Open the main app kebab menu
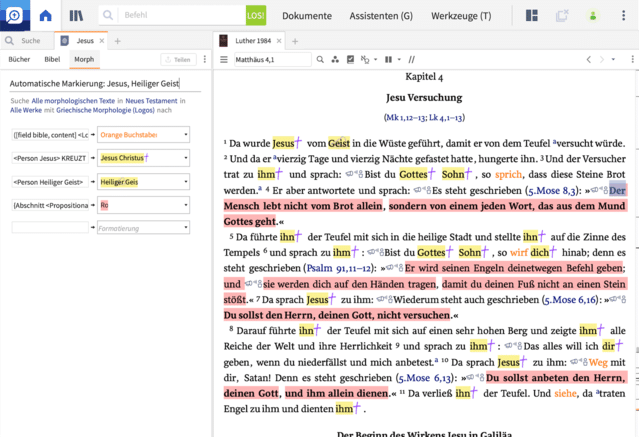The image size is (639, 437). [623, 15]
